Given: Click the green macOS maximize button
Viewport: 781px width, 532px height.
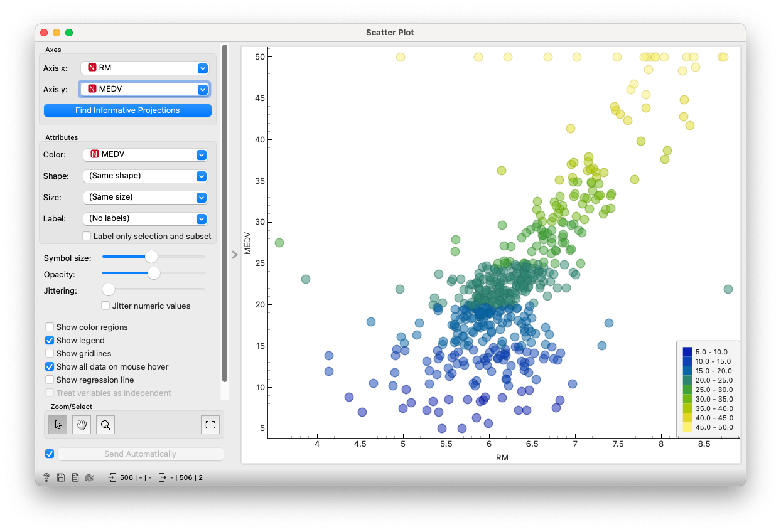Looking at the screenshot, I should click(69, 33).
